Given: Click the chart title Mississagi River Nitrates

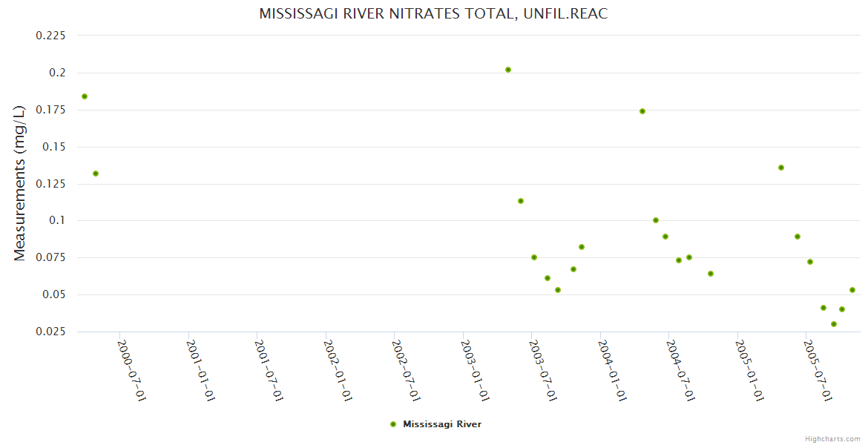Looking at the screenshot, I should coord(433,14).
